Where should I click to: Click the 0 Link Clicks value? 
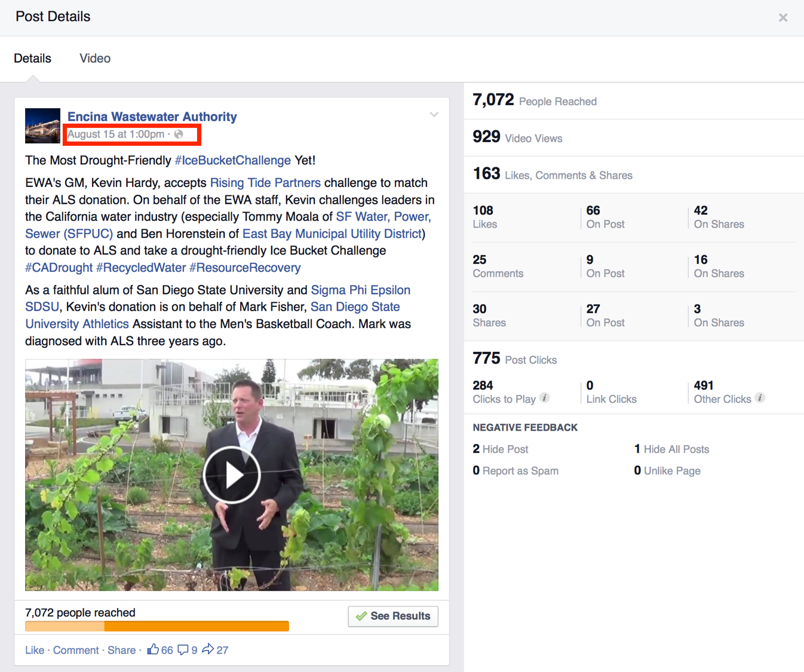pyautogui.click(x=612, y=392)
